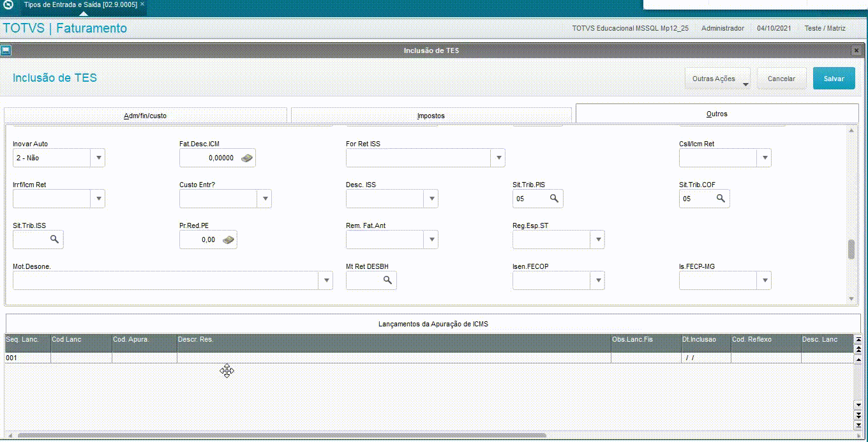Open the For Ret ISS dropdown

tap(497, 158)
